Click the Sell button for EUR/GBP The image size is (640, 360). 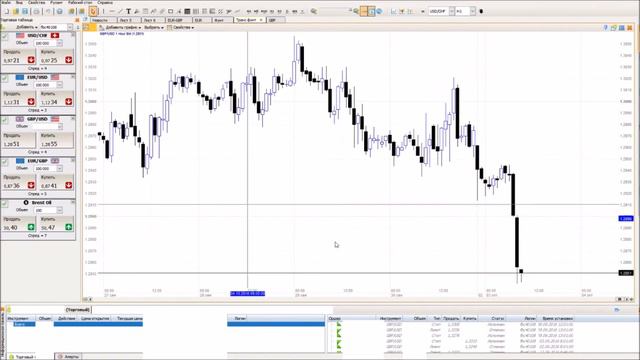tap(18, 182)
